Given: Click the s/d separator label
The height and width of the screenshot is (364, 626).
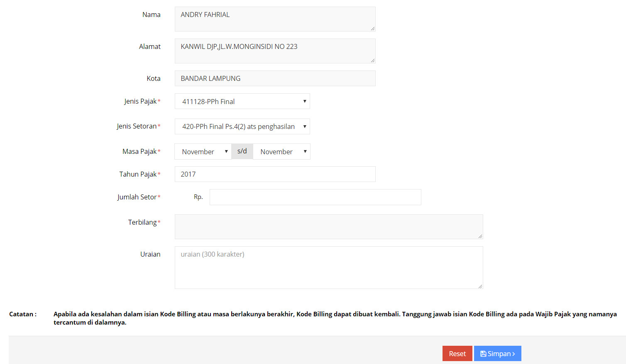Looking at the screenshot, I should click(242, 151).
